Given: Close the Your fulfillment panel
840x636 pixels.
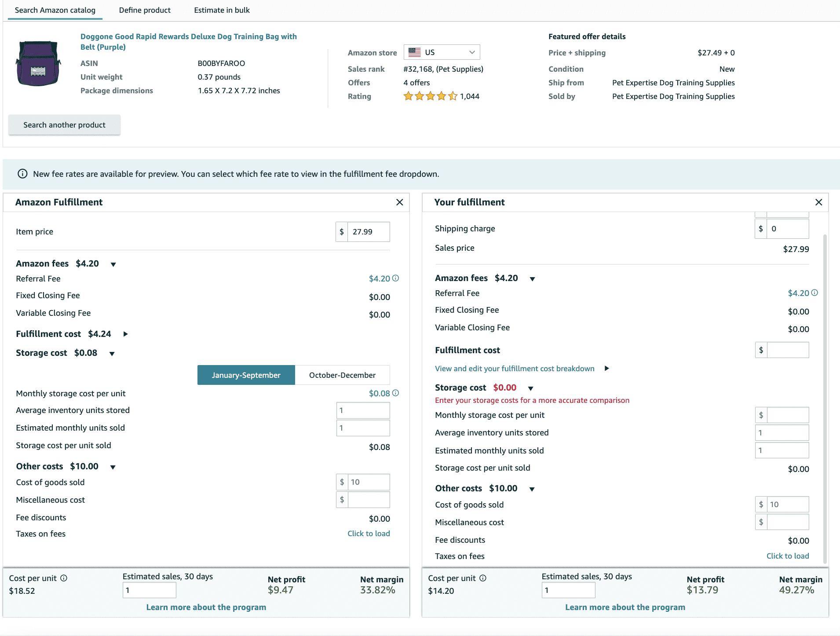Looking at the screenshot, I should (x=818, y=202).
